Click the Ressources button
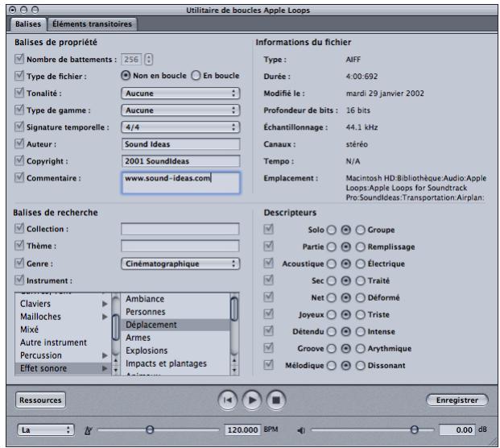 pyautogui.click(x=40, y=400)
